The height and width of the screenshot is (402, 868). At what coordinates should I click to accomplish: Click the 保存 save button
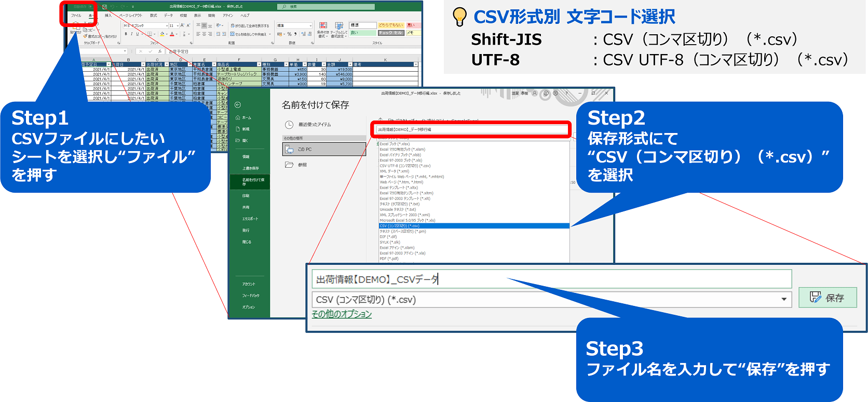coord(828,298)
